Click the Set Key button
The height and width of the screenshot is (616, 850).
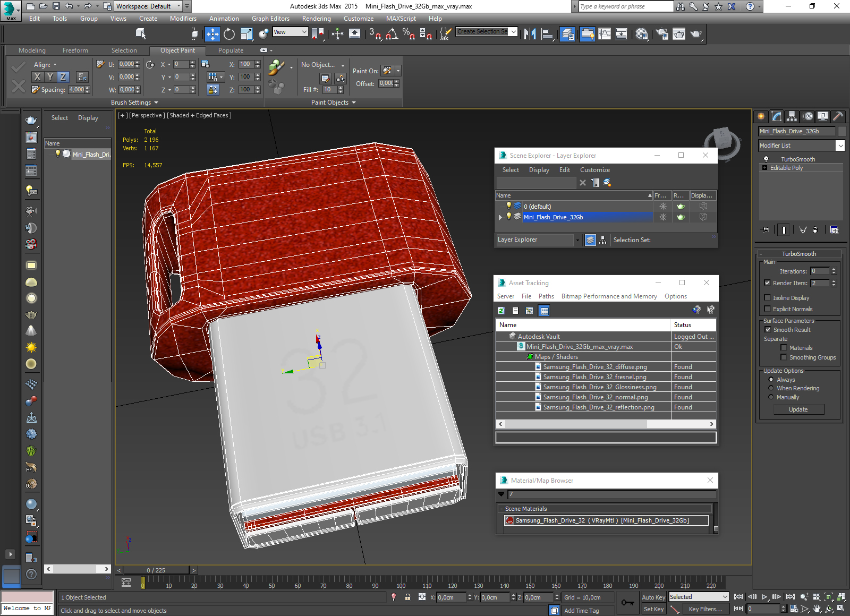pos(653,609)
